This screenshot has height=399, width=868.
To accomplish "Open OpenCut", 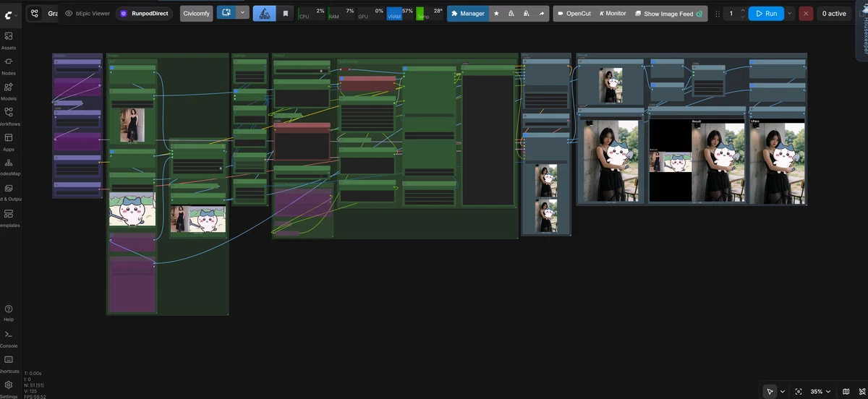I will (x=573, y=14).
